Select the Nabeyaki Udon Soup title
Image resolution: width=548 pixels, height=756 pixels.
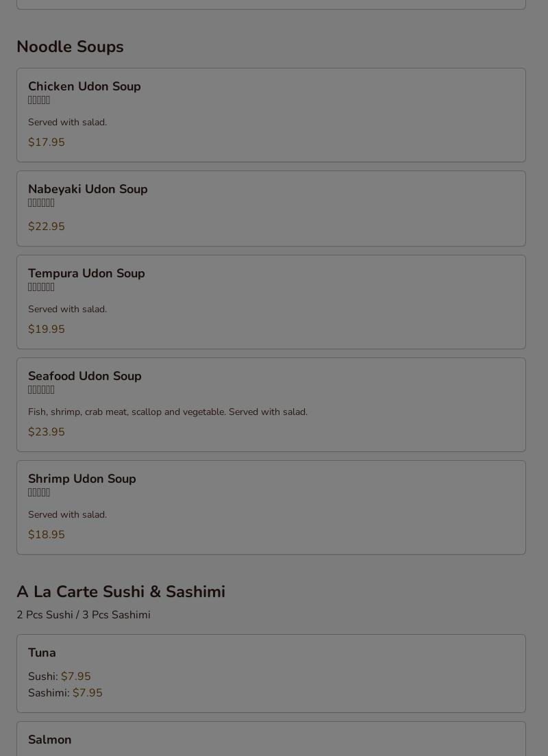click(88, 190)
